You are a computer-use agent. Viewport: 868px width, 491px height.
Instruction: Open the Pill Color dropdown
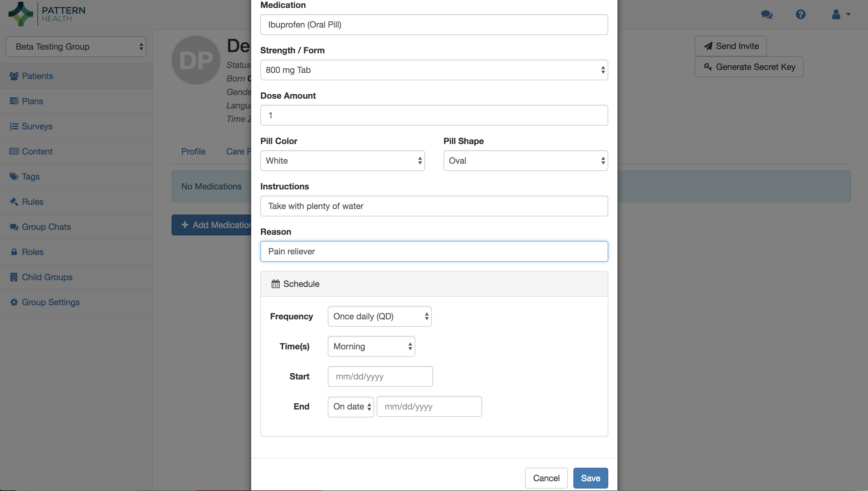pos(342,161)
